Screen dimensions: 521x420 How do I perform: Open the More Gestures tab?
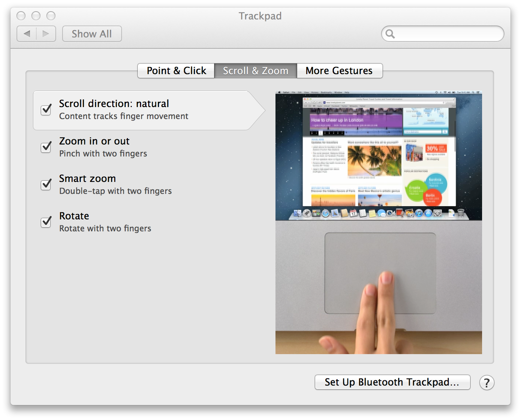(x=339, y=71)
